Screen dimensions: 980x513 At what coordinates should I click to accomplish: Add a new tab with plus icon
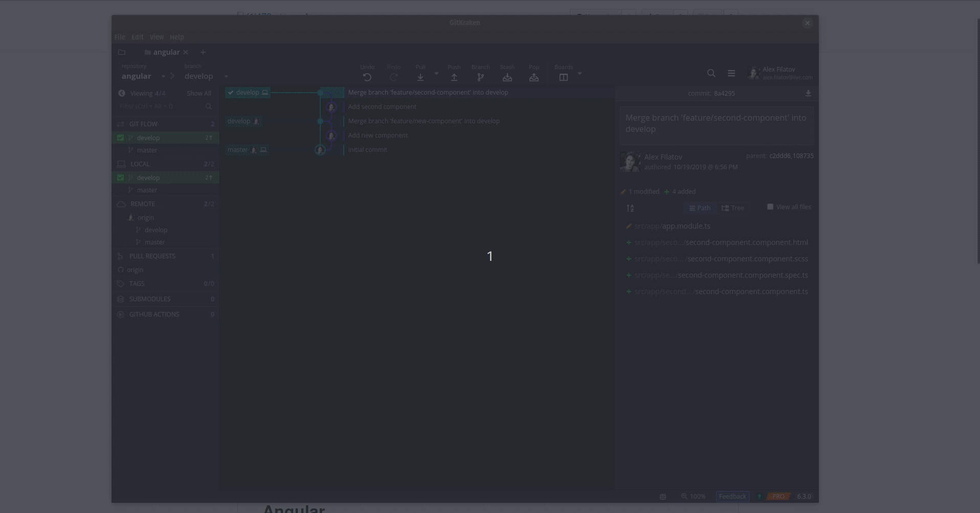(x=203, y=52)
